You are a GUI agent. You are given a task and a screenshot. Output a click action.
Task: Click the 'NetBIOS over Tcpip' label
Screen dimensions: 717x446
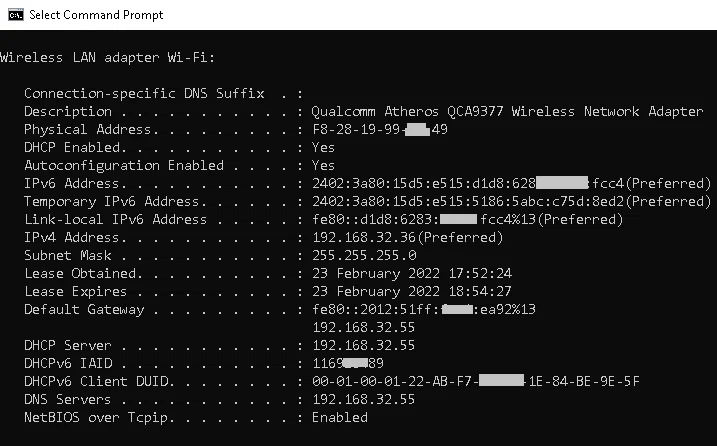click(x=97, y=417)
